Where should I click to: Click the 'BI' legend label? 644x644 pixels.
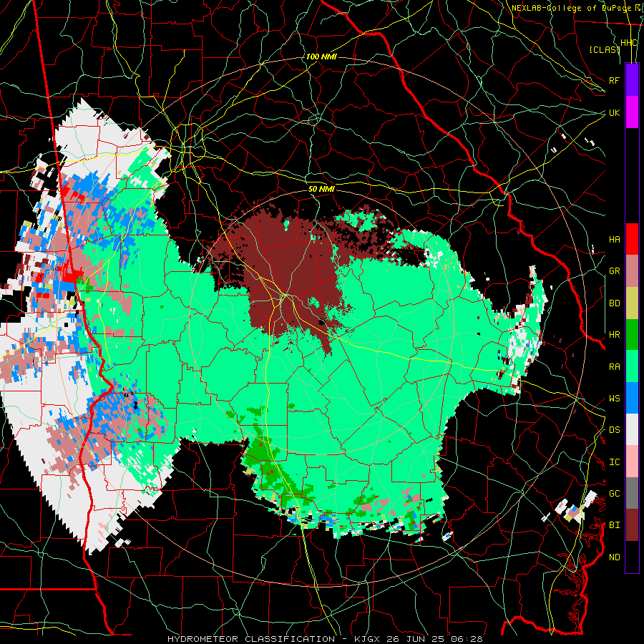pos(615,525)
